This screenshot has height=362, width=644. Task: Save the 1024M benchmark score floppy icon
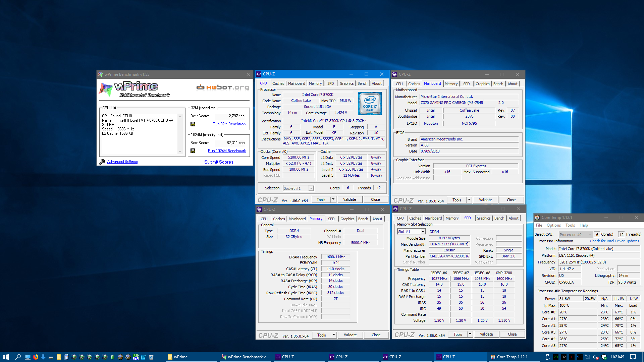[x=193, y=151]
